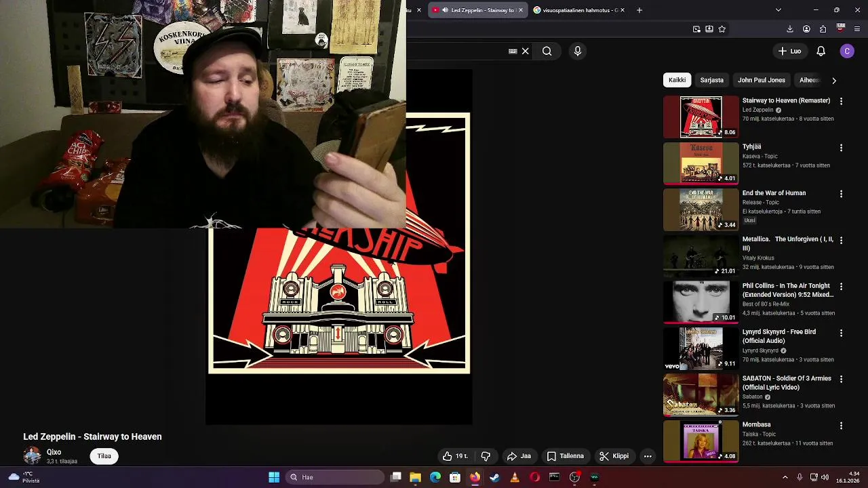The height and width of the screenshot is (488, 868).
Task: Close the Led Zeppelin tab
Action: 521,10
